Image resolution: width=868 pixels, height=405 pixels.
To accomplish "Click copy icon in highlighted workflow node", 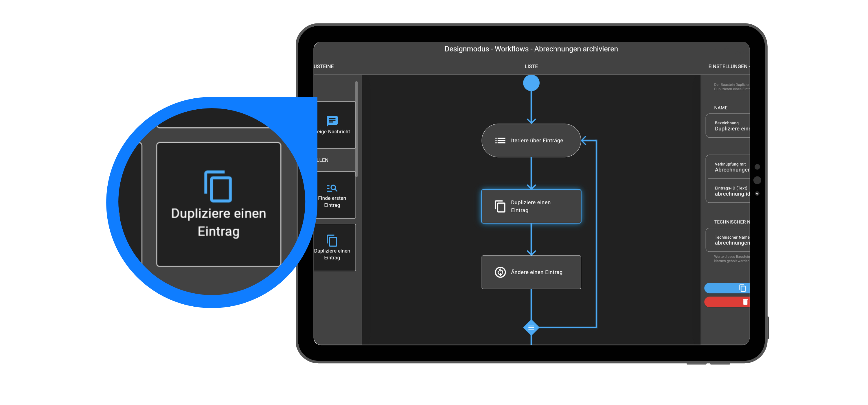I will 500,206.
